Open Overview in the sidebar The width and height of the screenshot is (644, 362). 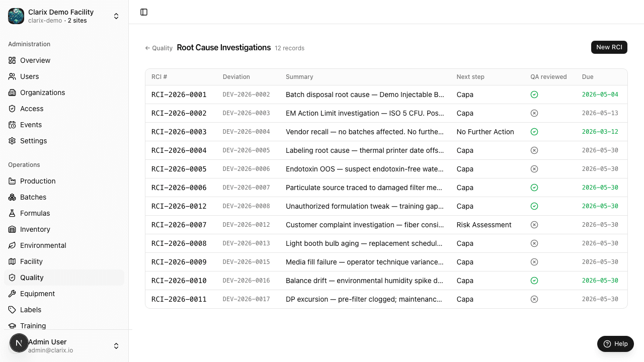click(x=64, y=60)
